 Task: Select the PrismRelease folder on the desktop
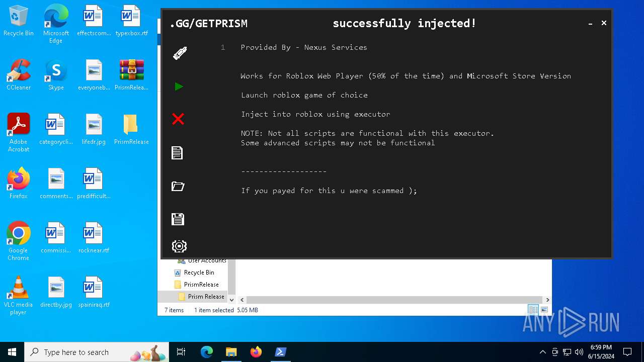point(131,129)
